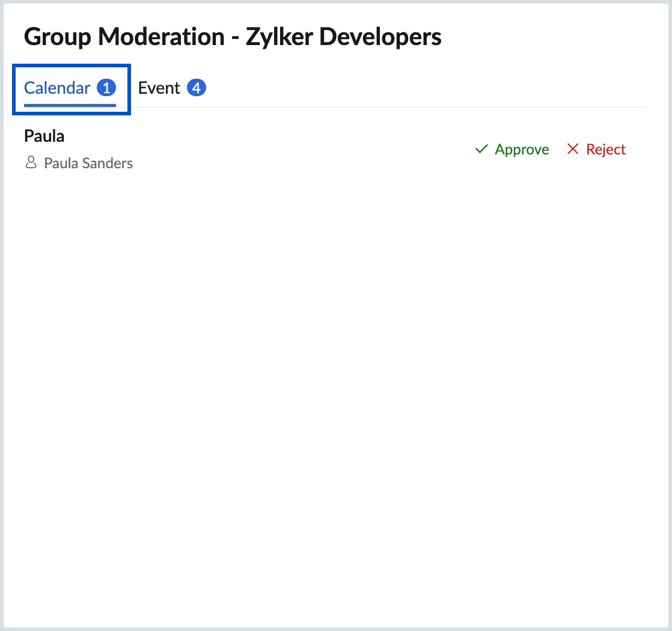Select the calendar name "Paula"
672x631 pixels.
tap(44, 136)
